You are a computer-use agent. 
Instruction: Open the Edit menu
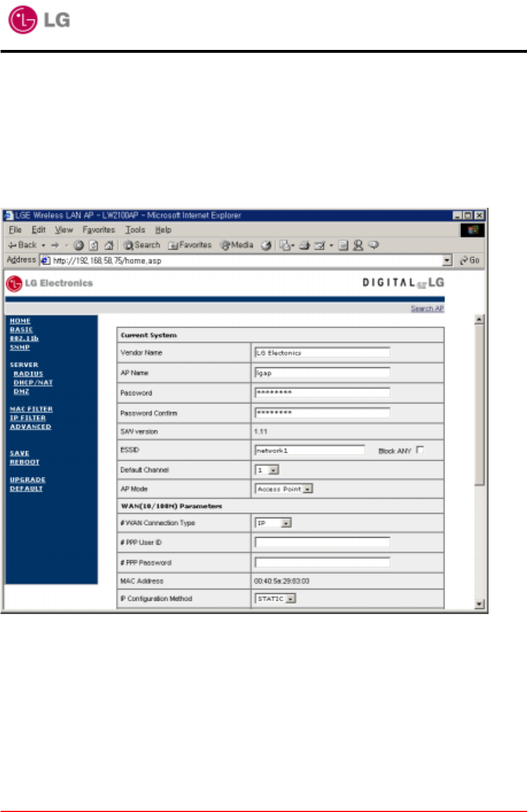coord(38,230)
